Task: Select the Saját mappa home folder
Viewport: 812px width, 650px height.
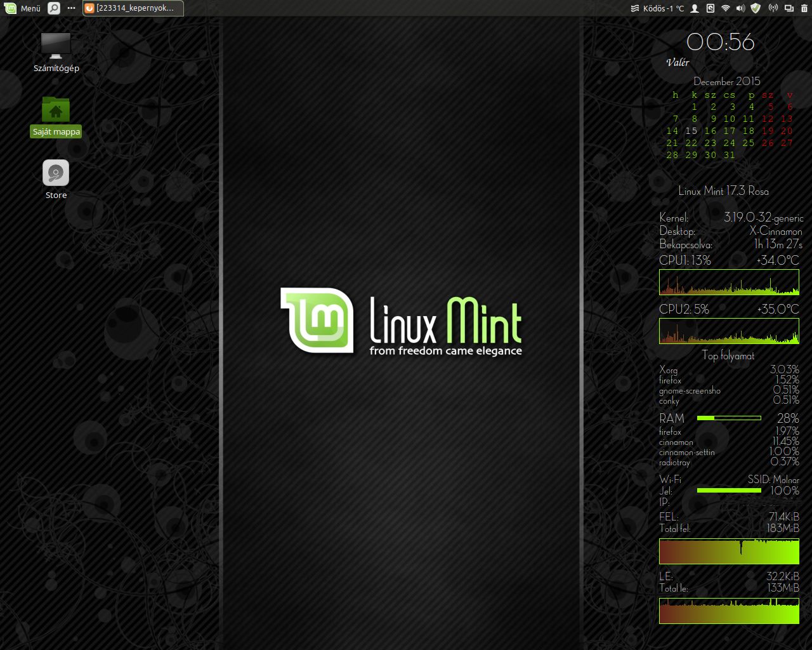Action: (56, 117)
